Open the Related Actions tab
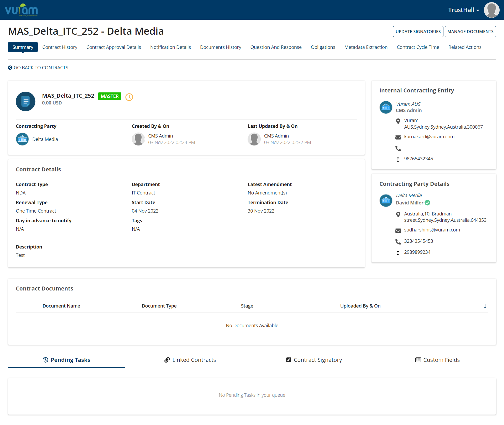The width and height of the screenshot is (504, 425). pos(465,47)
